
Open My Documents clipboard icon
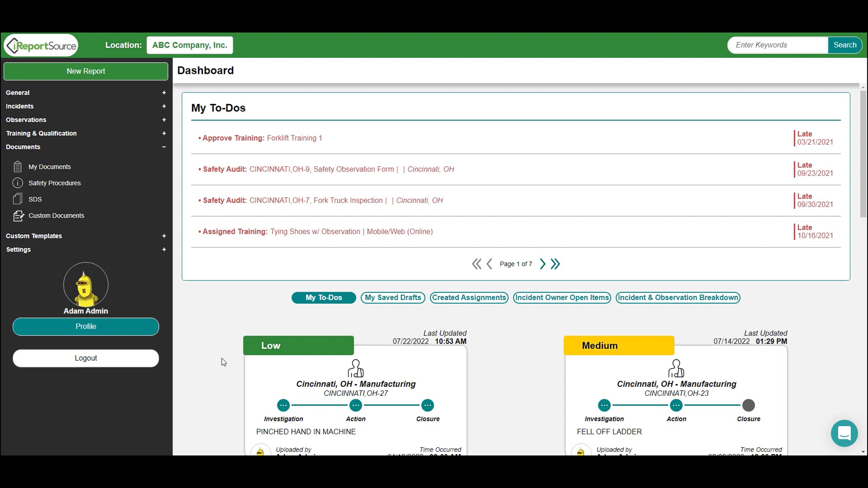[x=17, y=167]
